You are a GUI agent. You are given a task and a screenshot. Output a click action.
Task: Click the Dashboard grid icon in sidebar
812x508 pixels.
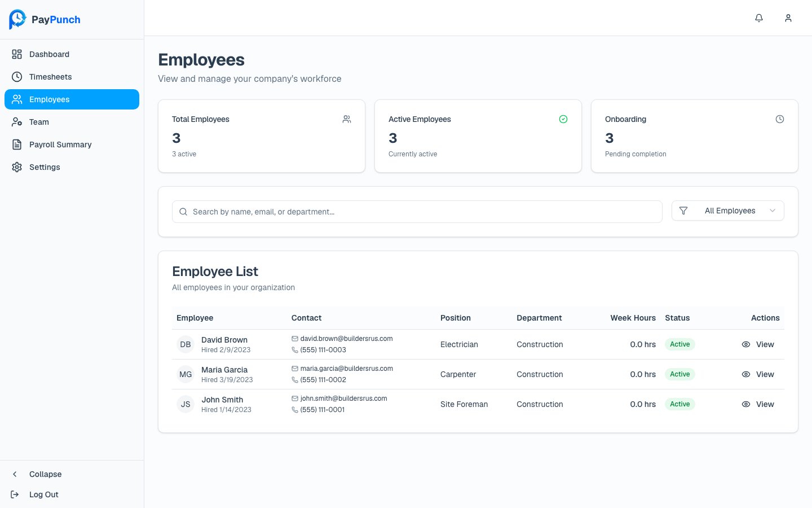[x=17, y=54]
